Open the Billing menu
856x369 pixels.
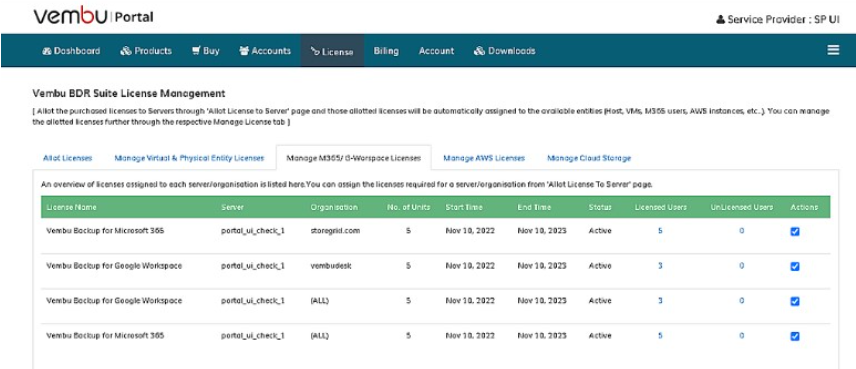tap(386, 51)
